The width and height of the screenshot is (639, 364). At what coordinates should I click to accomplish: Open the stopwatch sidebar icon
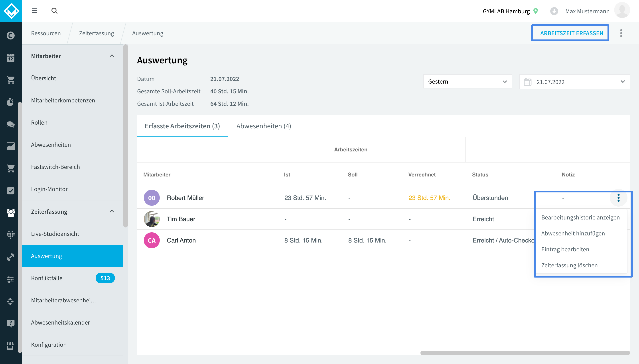[10, 102]
